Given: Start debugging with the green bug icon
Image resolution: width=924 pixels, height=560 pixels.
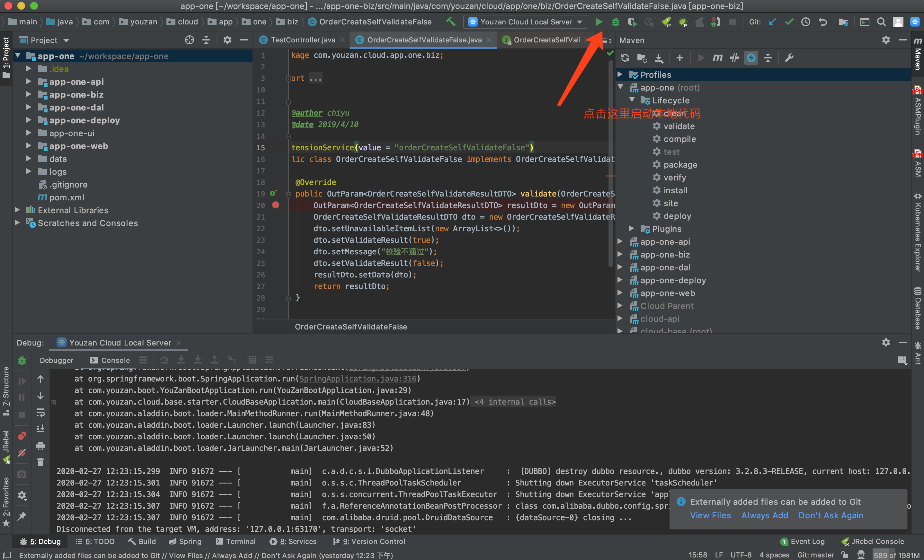Looking at the screenshot, I should pyautogui.click(x=615, y=22).
